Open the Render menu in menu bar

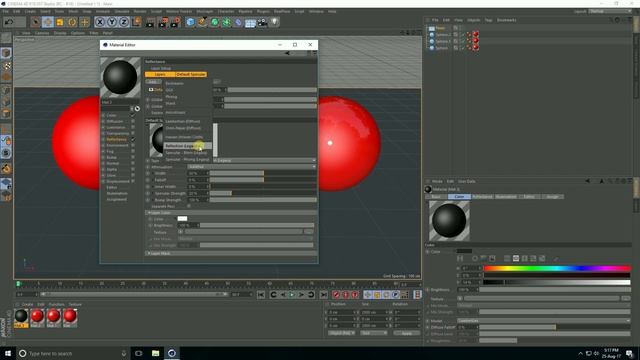point(140,11)
